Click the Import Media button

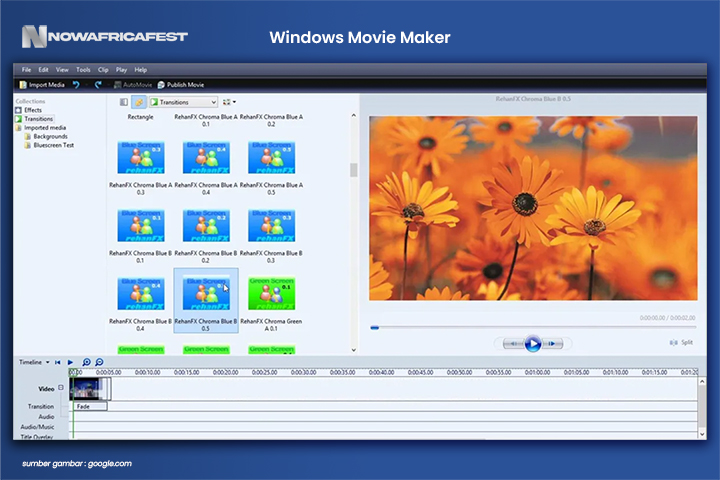42,85
